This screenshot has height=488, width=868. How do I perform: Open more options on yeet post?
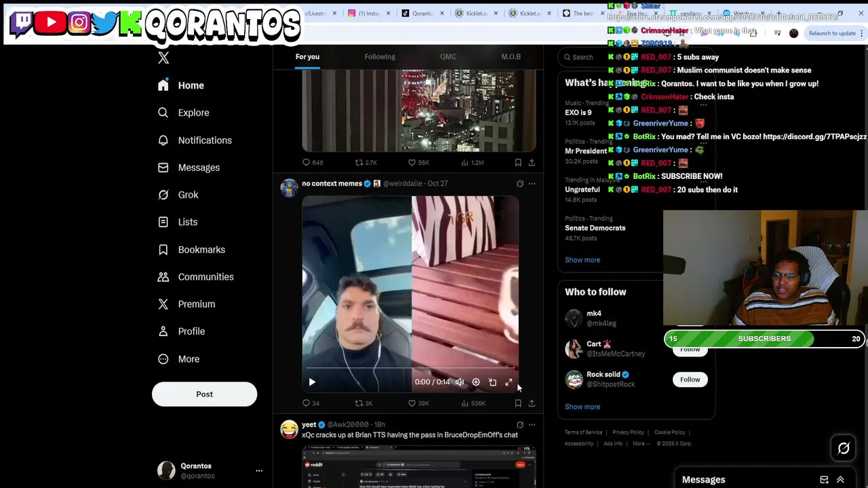click(532, 425)
